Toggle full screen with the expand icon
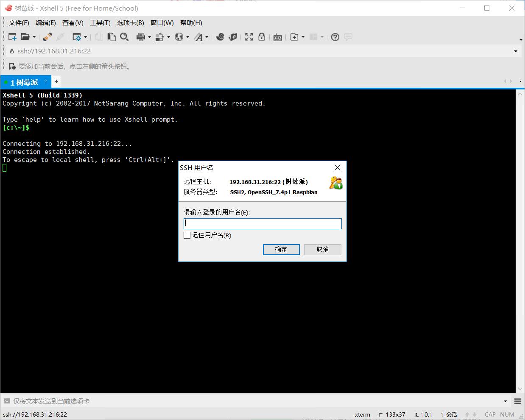Screen dimensions: 525x420 [x=249, y=37]
